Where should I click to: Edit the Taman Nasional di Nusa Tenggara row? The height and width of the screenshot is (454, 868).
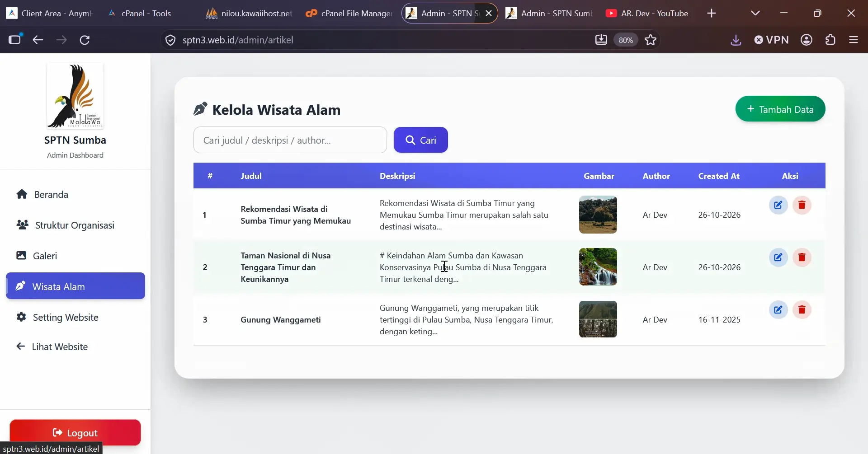pos(778,257)
